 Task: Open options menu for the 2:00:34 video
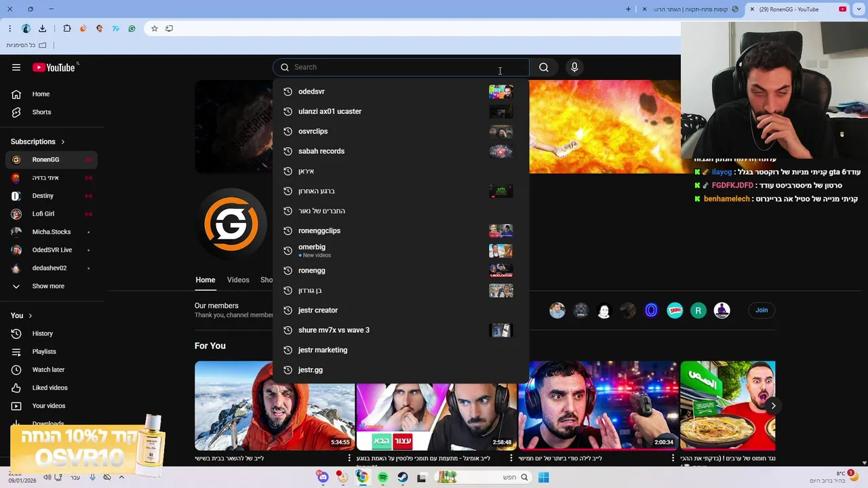(x=673, y=459)
